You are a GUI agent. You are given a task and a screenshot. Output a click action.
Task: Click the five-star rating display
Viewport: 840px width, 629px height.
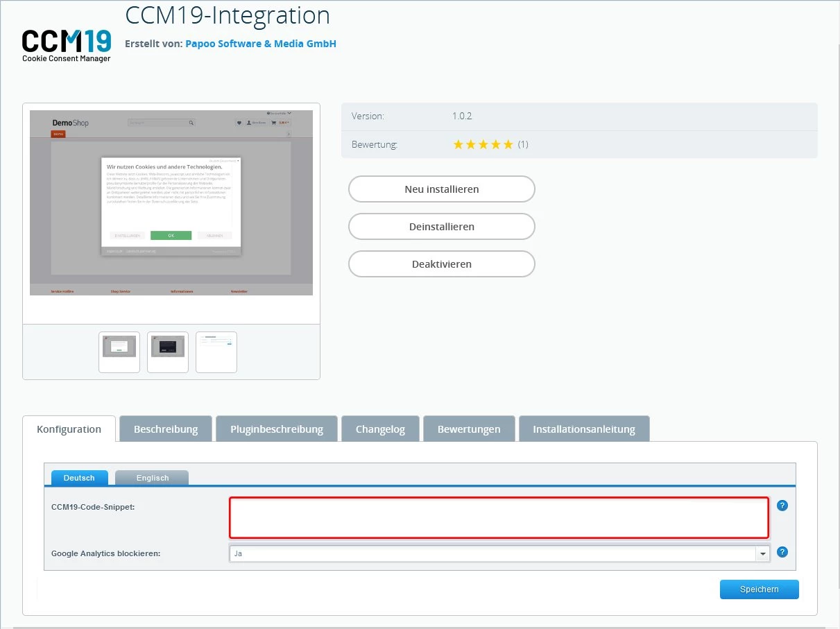click(483, 145)
